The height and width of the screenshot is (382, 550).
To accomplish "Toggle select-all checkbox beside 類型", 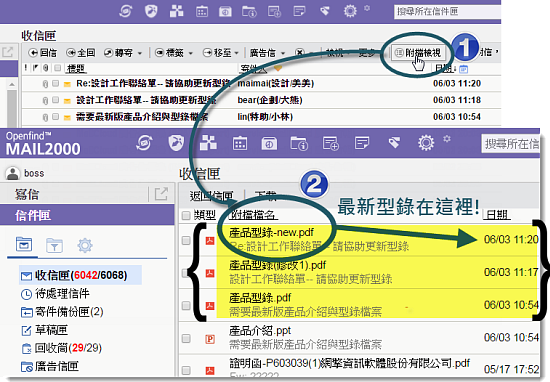I will point(186,215).
